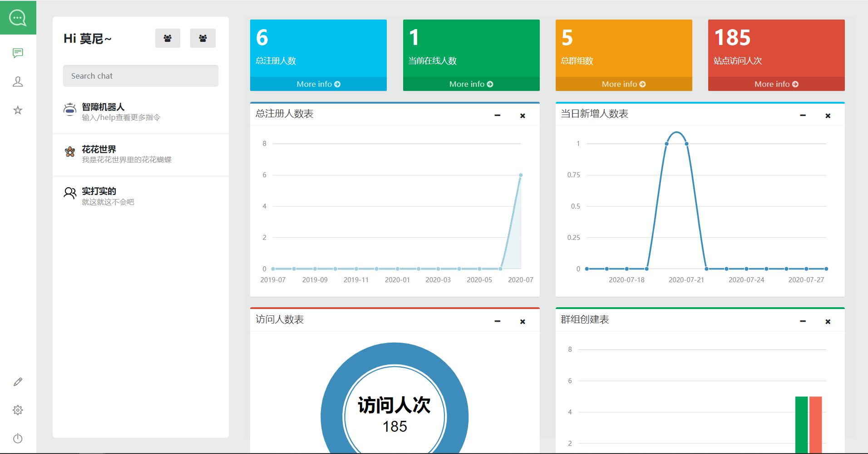868x454 pixels.
Task: Click More info under 站点访问人次 card
Action: (776, 84)
